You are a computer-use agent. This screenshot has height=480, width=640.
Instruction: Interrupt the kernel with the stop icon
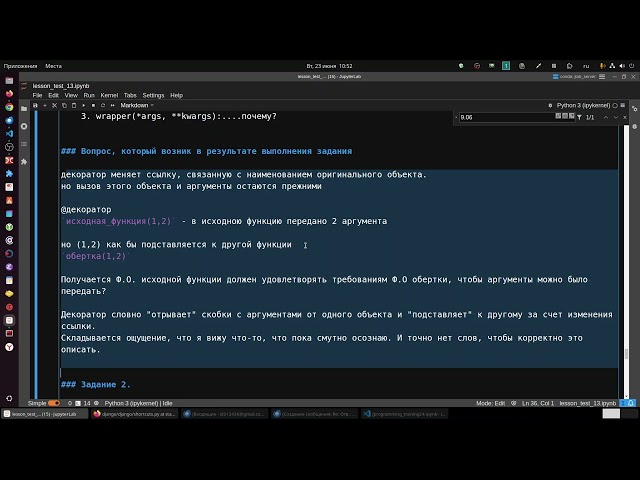pyautogui.click(x=93, y=105)
